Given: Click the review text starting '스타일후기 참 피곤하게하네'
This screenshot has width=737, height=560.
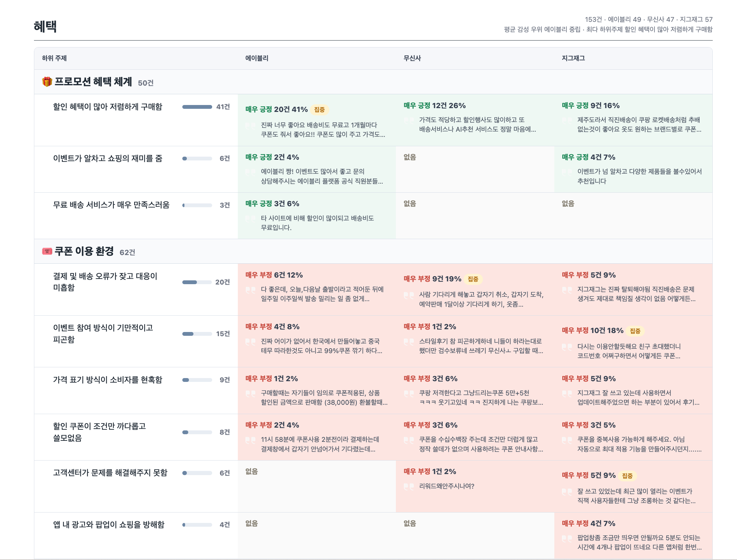Looking at the screenshot, I should pyautogui.click(x=481, y=346).
